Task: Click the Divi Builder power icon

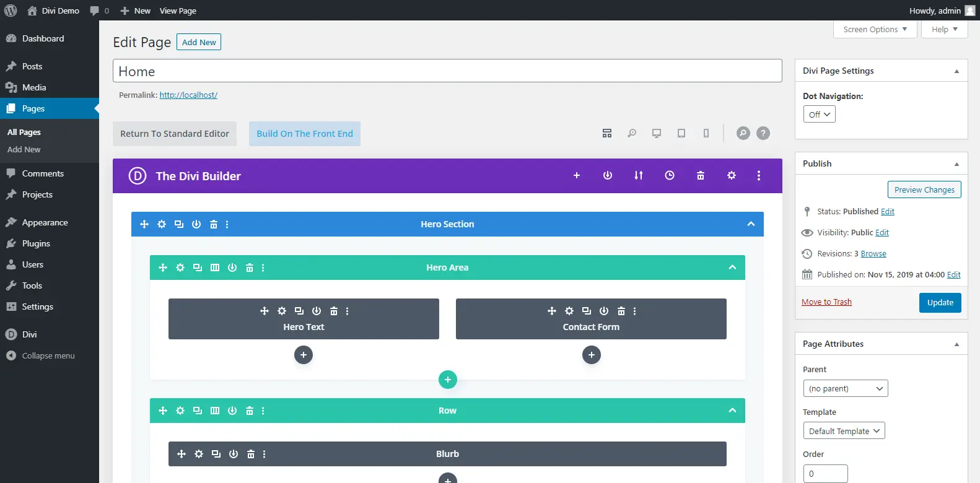Action: pyautogui.click(x=608, y=176)
